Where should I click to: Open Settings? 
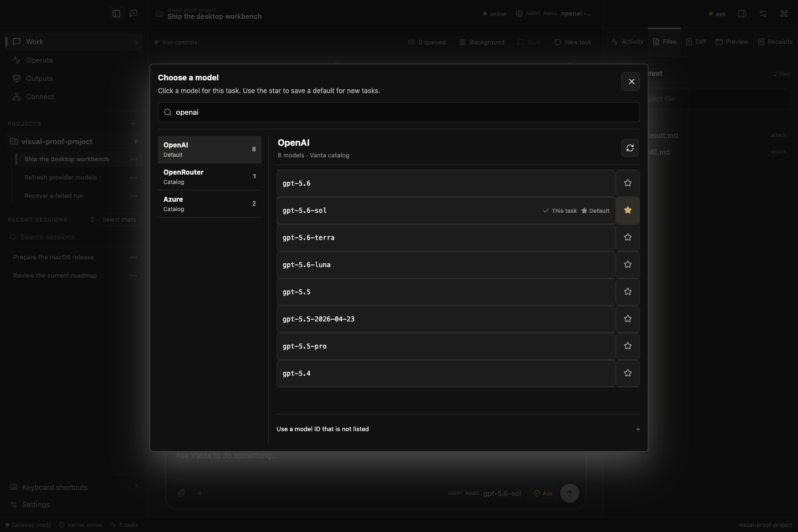[74, 504]
